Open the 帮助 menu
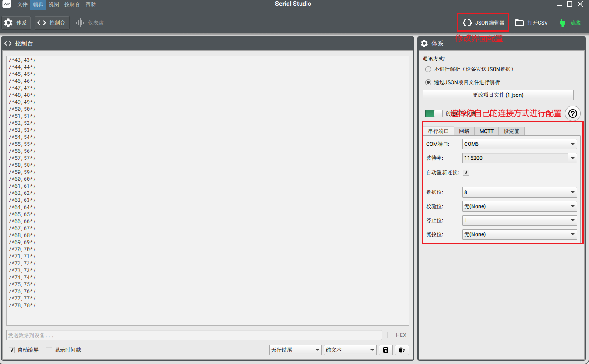This screenshot has height=364, width=589. 91,4
